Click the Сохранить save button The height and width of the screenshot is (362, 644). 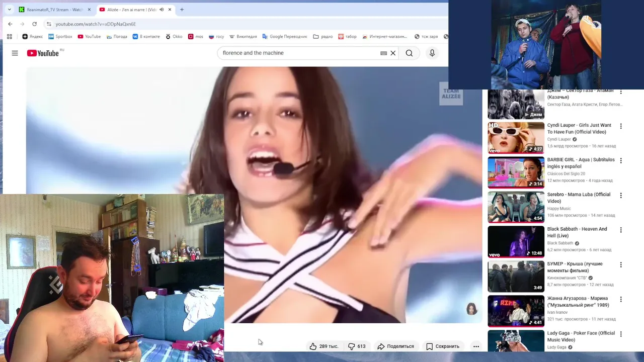point(443,346)
